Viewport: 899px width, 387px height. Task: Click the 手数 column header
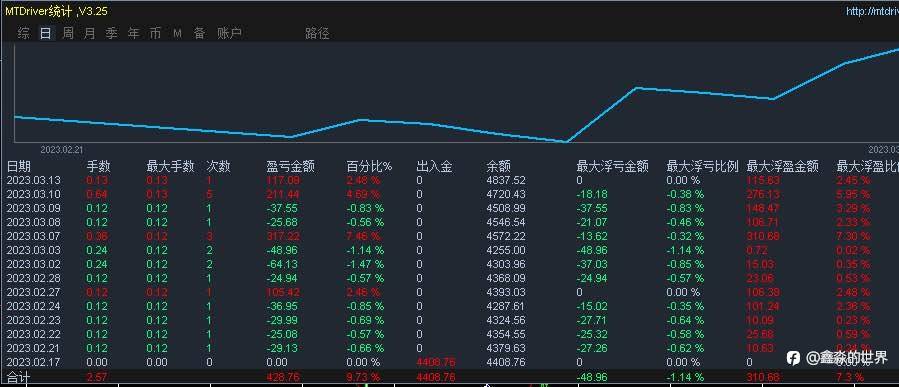click(99, 167)
